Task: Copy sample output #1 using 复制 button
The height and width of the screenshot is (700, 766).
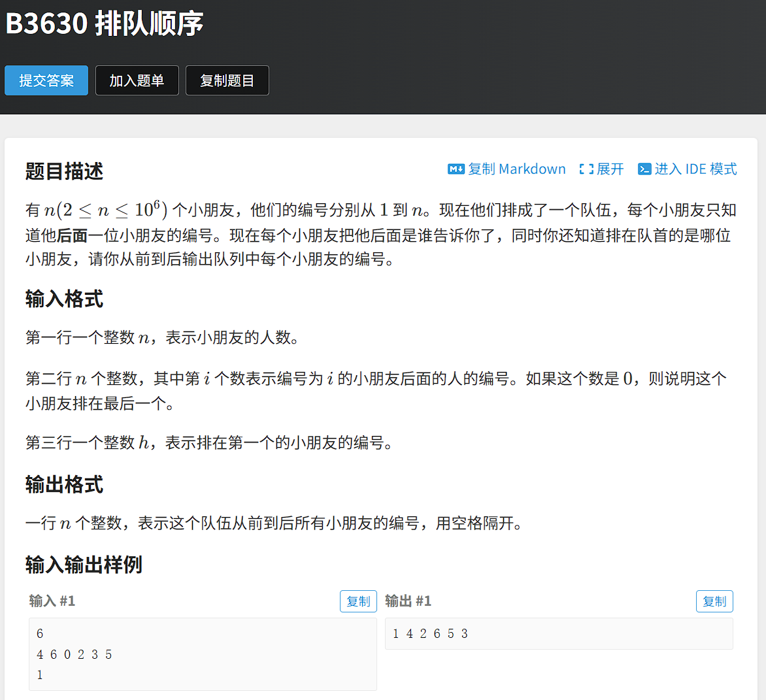Action: 715,601
